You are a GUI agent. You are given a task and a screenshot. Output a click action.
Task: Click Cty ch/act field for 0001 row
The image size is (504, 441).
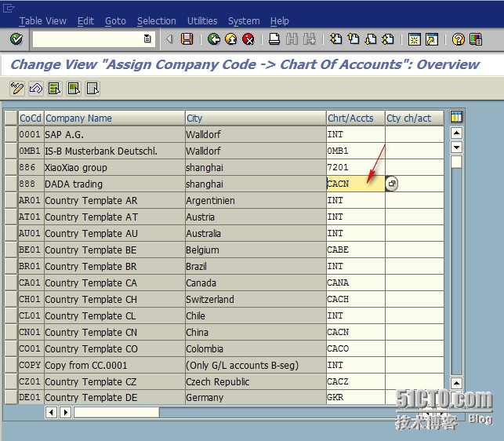pyautogui.click(x=415, y=134)
